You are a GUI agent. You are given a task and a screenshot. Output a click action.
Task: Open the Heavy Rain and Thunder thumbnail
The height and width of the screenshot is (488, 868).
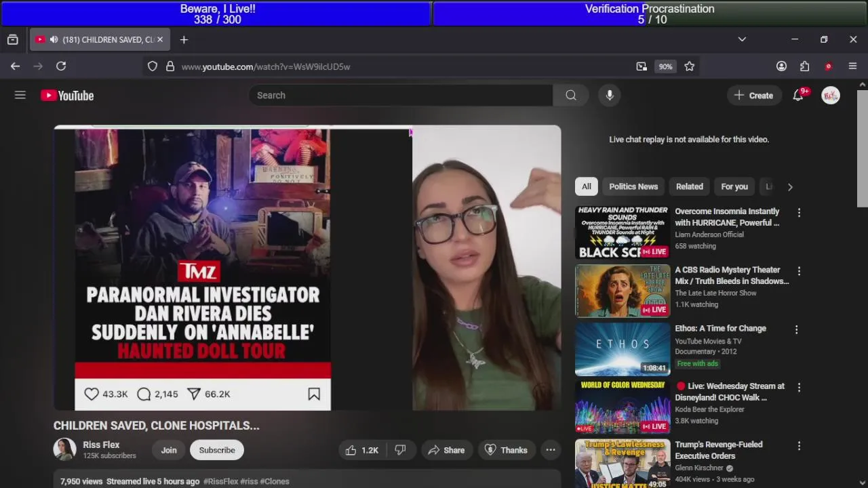(623, 233)
